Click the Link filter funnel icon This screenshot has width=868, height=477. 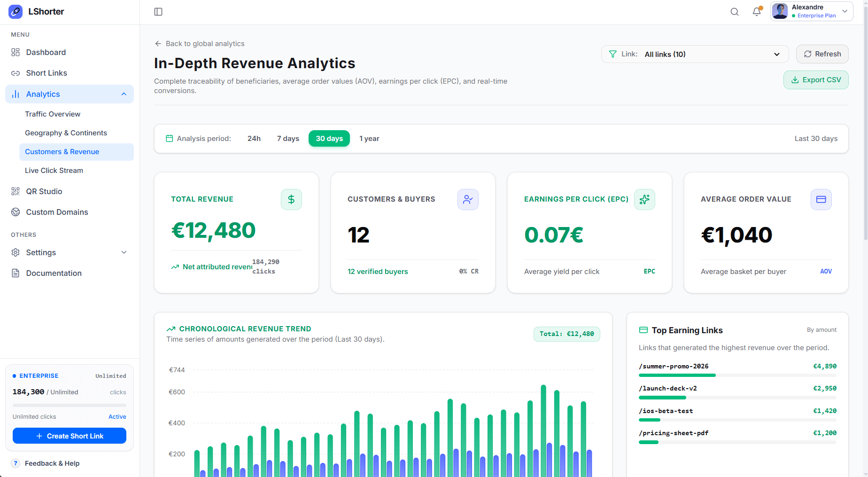[613, 54]
